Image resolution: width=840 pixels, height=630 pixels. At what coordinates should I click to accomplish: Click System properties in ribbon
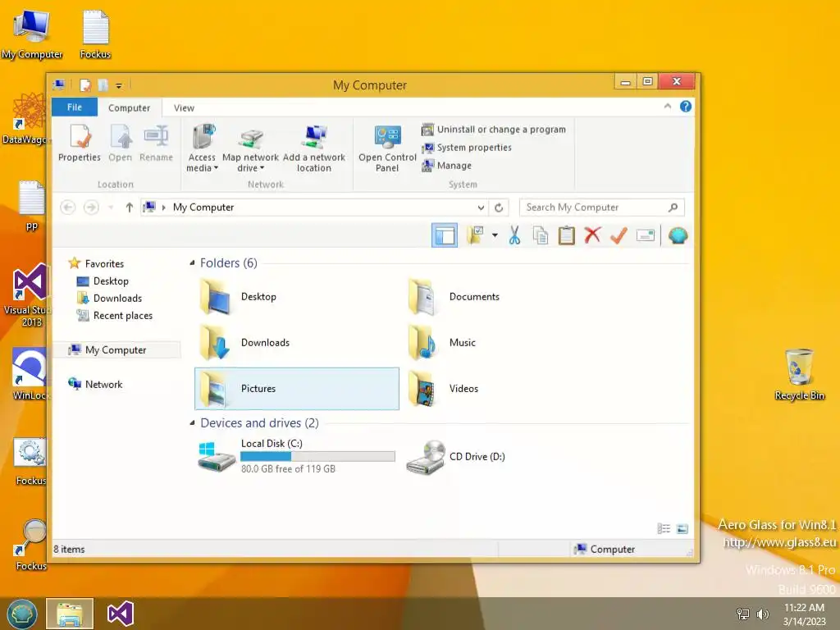click(x=467, y=148)
